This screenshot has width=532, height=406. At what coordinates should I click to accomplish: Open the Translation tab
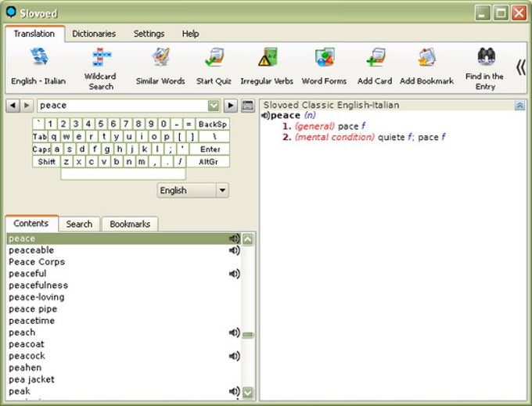coord(34,34)
